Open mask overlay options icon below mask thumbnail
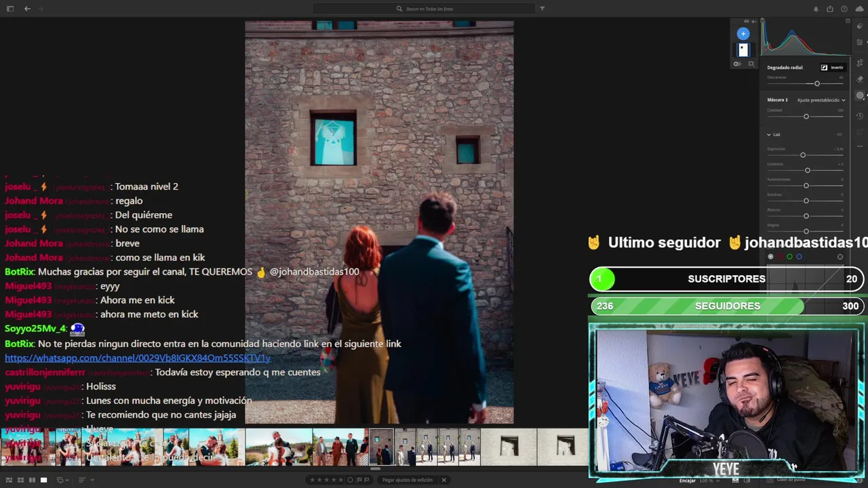Screen dimensions: 868x488 point(751,64)
